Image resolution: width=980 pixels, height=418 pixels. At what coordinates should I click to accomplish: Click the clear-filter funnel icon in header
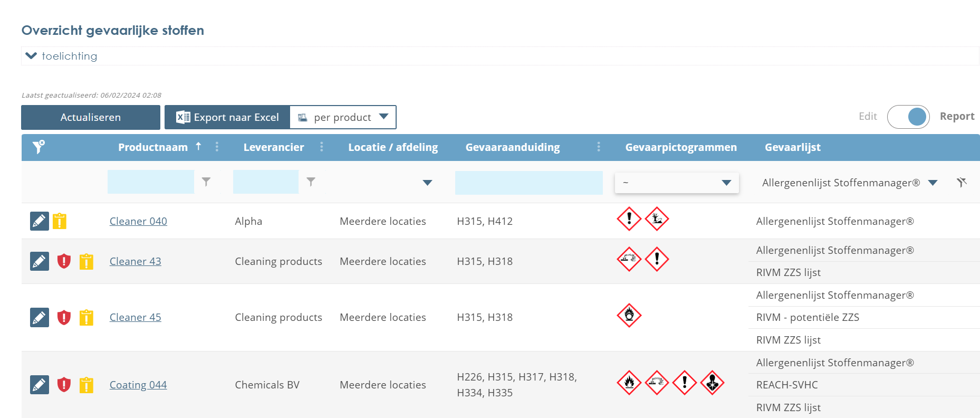(39, 147)
